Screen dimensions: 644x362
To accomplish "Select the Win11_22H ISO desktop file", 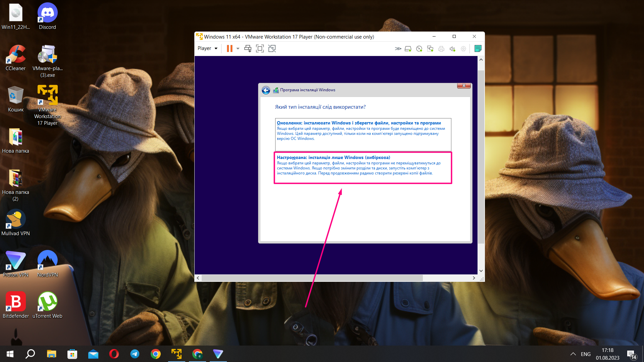I will point(16,16).
